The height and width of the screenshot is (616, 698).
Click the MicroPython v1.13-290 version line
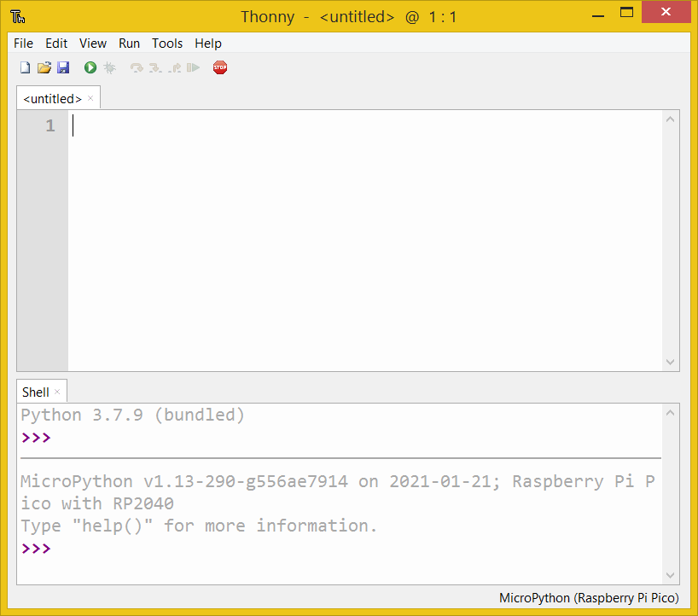(338, 481)
